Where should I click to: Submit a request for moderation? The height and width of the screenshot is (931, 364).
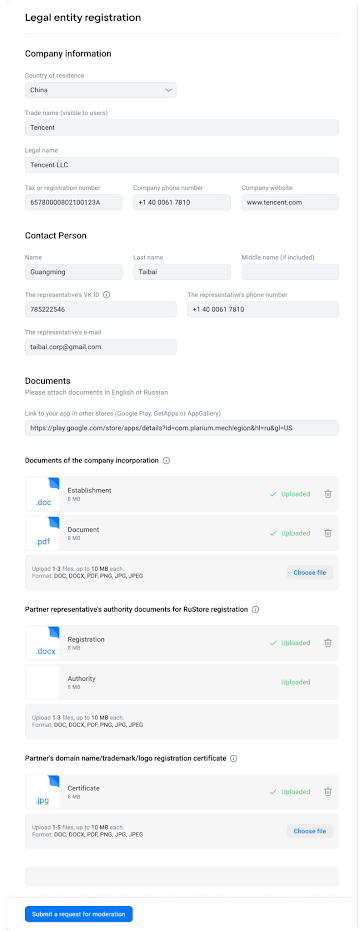click(79, 914)
